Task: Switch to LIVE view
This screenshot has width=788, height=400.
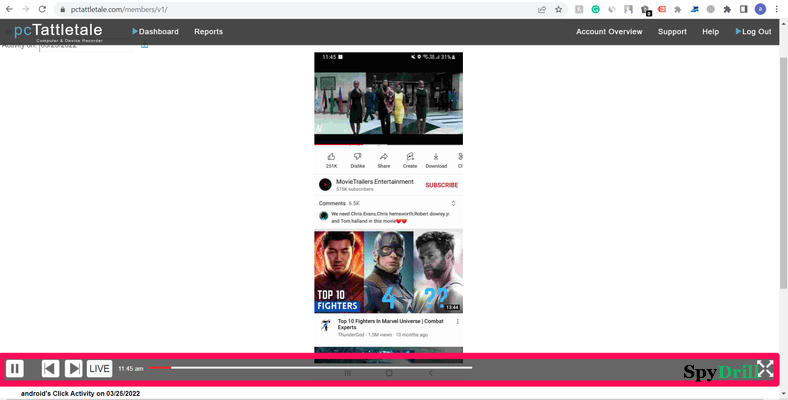Action: tap(100, 369)
